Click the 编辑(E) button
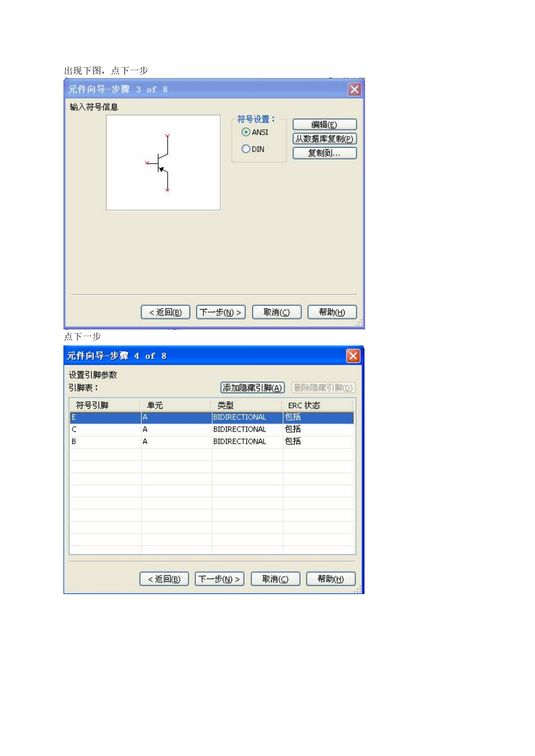 324,124
